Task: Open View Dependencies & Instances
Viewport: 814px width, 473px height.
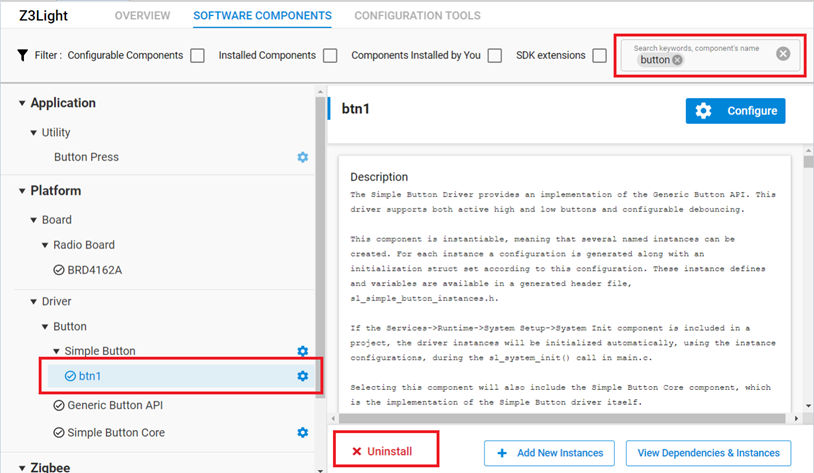Action: (x=709, y=453)
